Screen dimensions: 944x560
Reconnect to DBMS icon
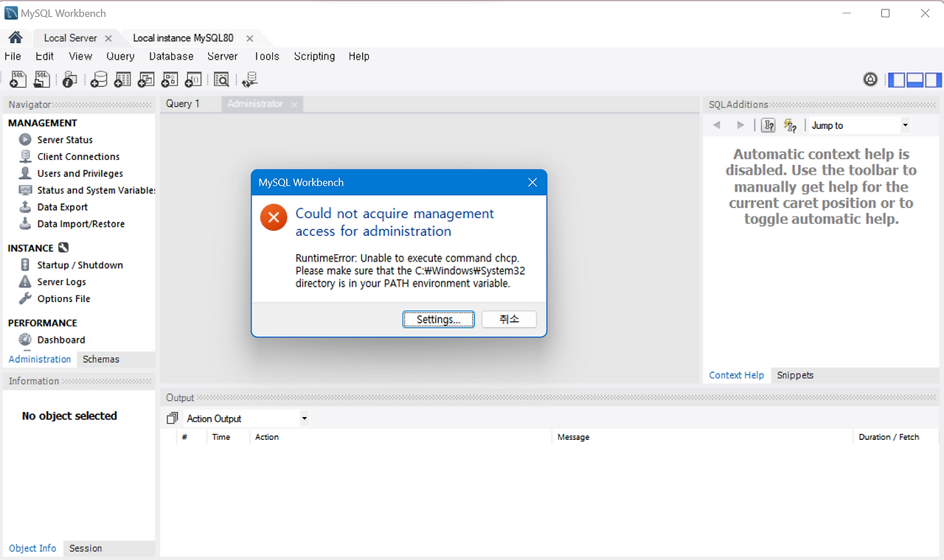(x=249, y=80)
